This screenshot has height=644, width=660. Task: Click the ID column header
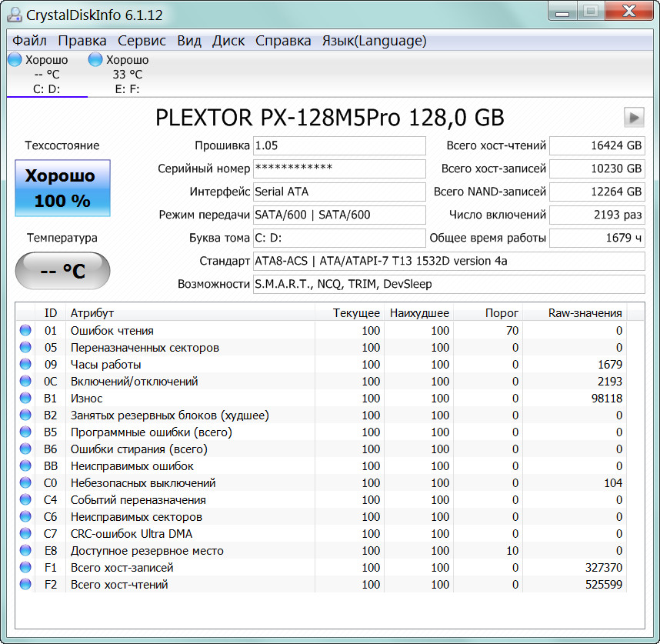click(x=51, y=313)
